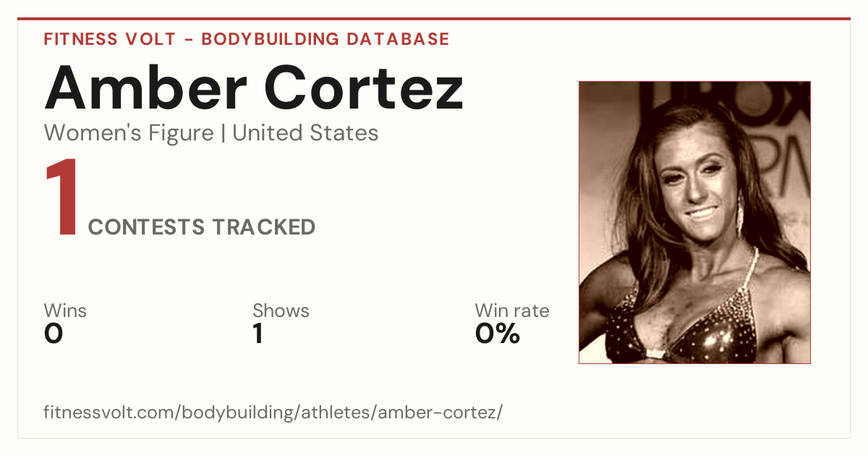The height and width of the screenshot is (456, 868).
Task: Click the athletes segment of the URL path
Action: coord(343,413)
